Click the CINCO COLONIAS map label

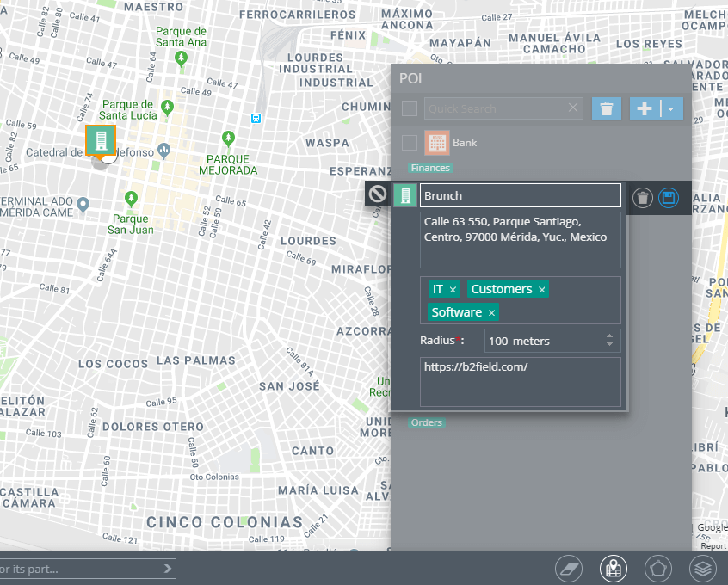point(225,522)
